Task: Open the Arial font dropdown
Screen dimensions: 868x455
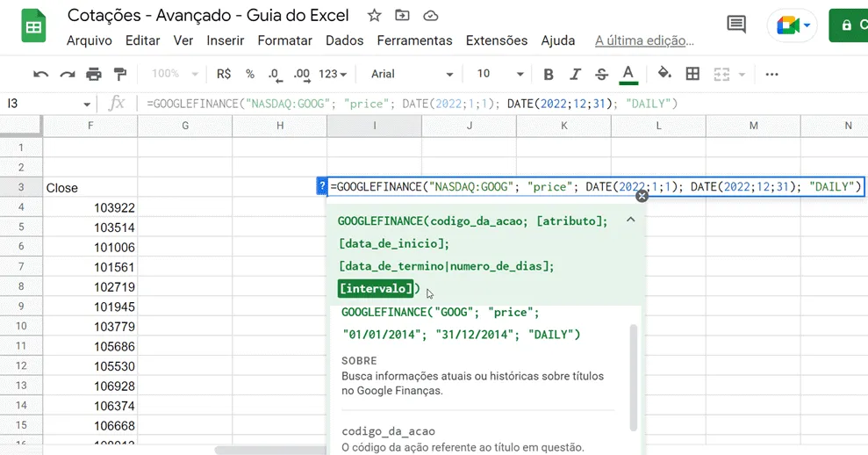Action: pos(412,74)
